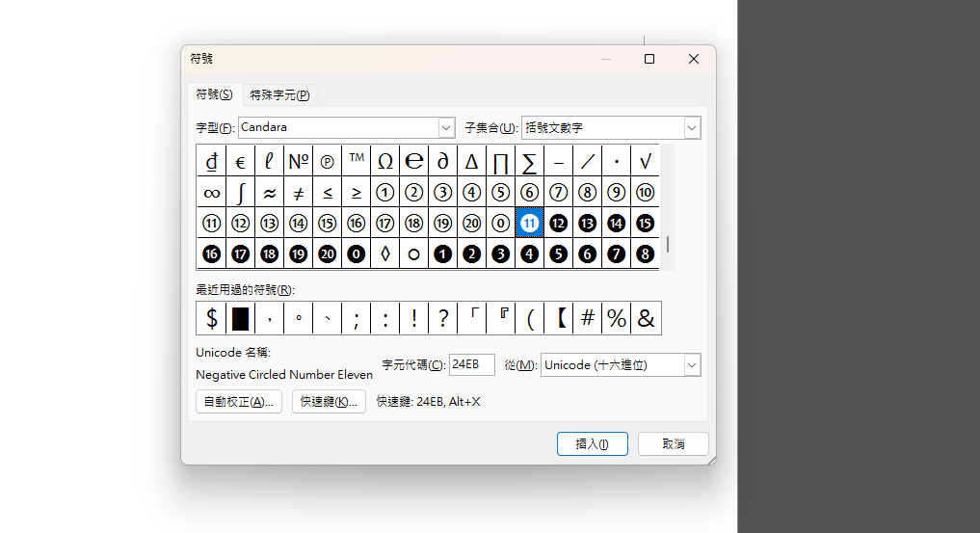
Task: Select the summation sigma symbol
Action: [x=529, y=162]
